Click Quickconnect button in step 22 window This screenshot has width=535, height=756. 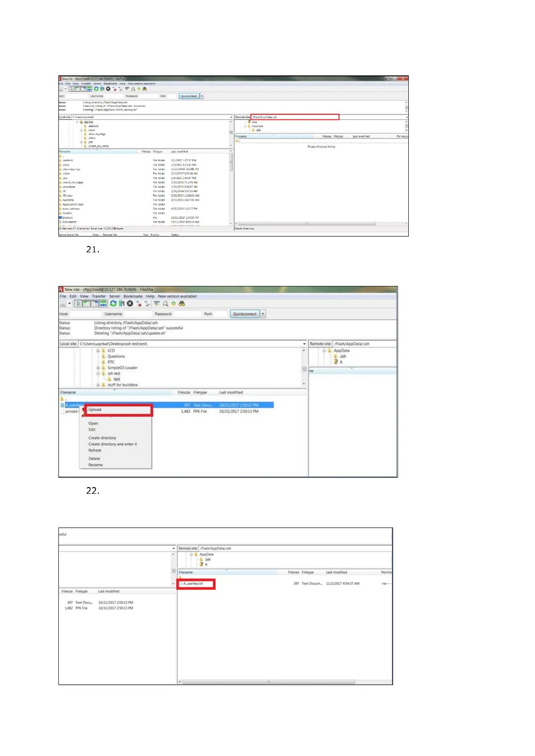coord(245,314)
